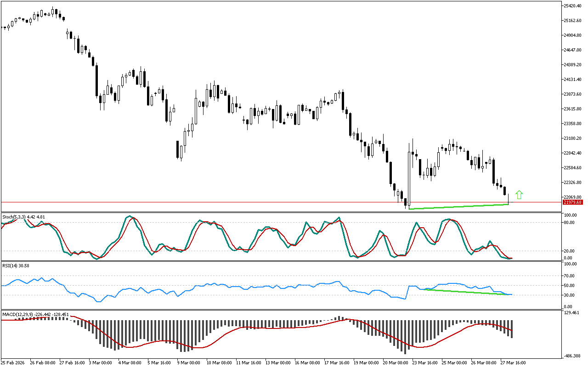This screenshot has height=368, width=588.
Task: Click the 30.00 level on RSI scale
Action: (x=570, y=295)
